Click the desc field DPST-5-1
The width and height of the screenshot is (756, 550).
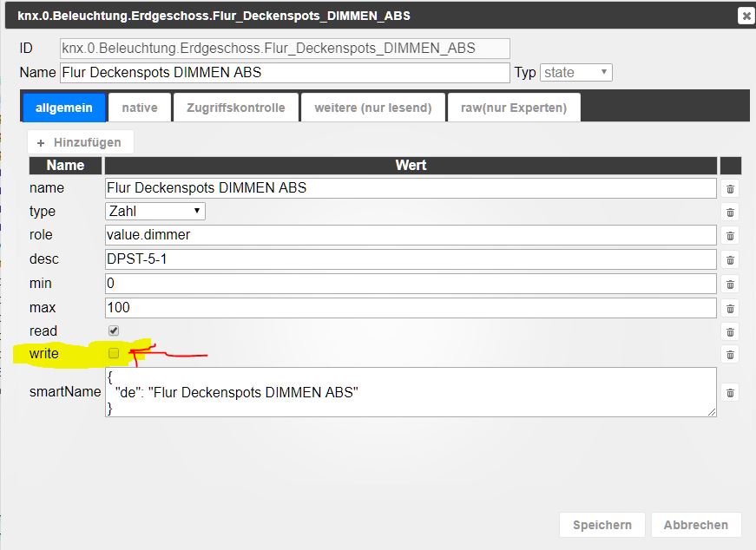(x=411, y=259)
